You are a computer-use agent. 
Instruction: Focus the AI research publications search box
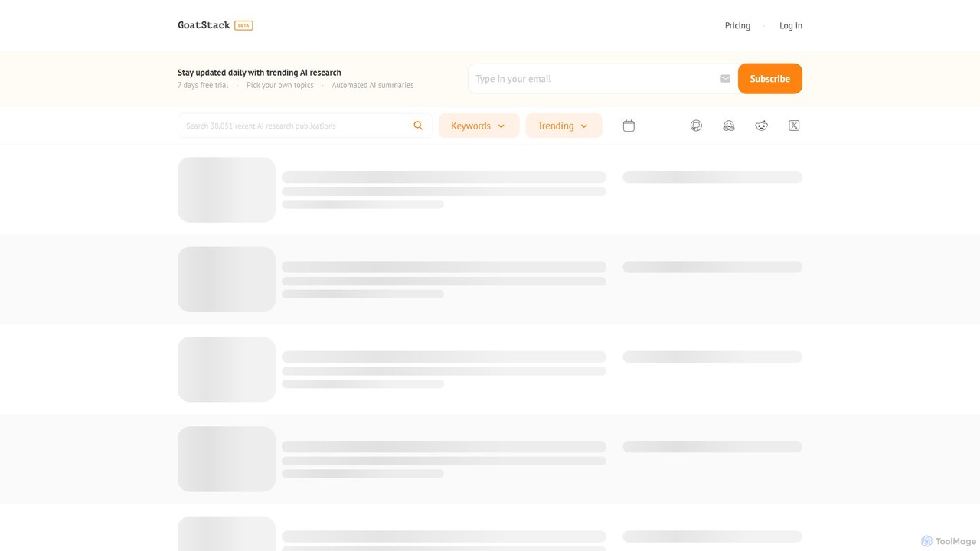pyautogui.click(x=305, y=126)
